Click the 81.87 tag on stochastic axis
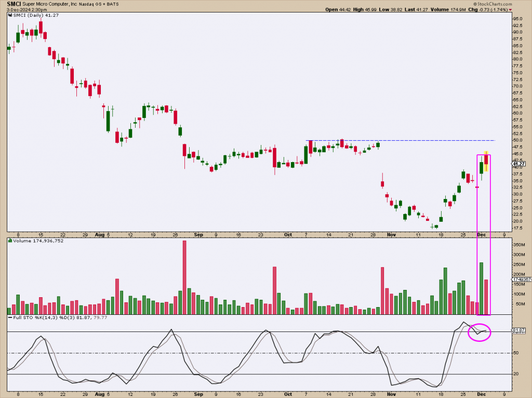Screen dimensions: 532x398 point(519,330)
